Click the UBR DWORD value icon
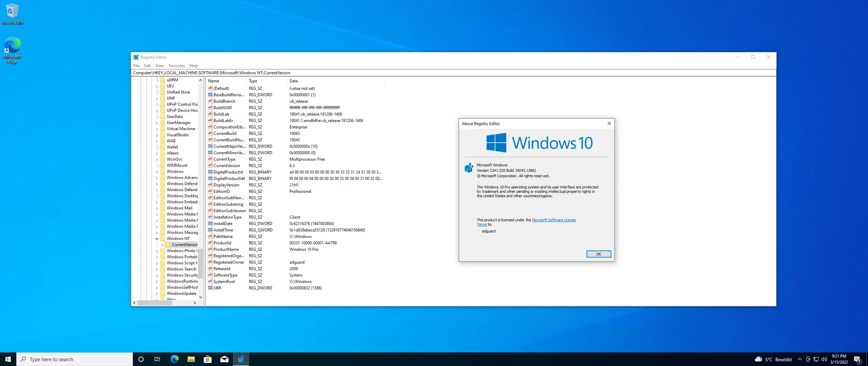Image resolution: width=868 pixels, height=366 pixels. point(210,288)
